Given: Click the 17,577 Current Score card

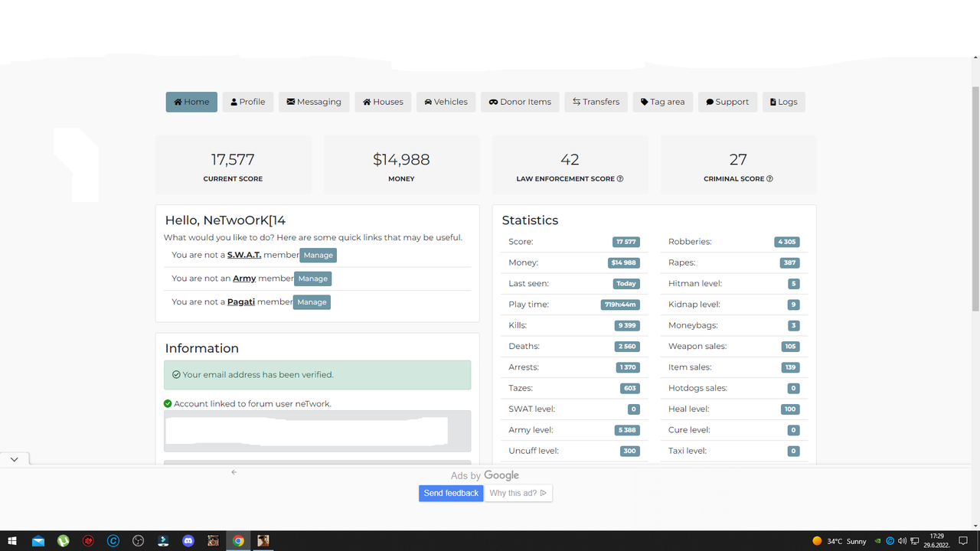Looking at the screenshot, I should (233, 165).
